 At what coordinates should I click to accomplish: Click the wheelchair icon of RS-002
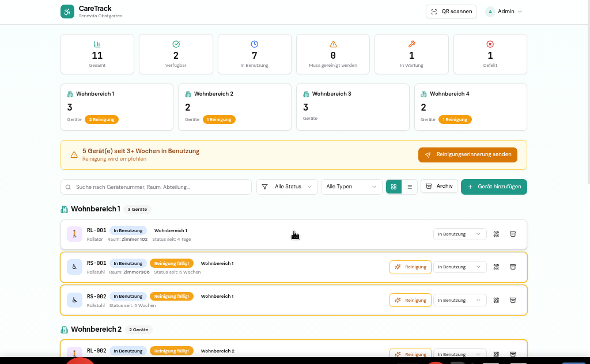coord(74,300)
